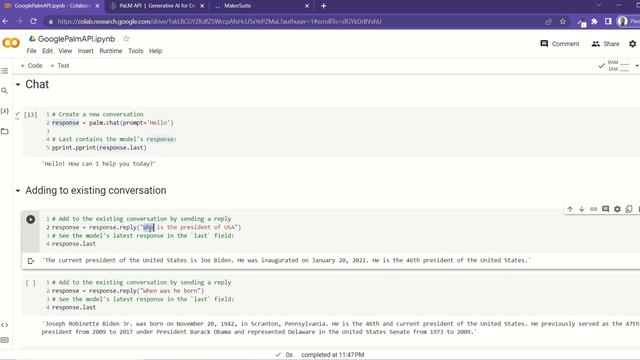Add a new Code cell
The width and height of the screenshot is (640, 360).
(31, 66)
